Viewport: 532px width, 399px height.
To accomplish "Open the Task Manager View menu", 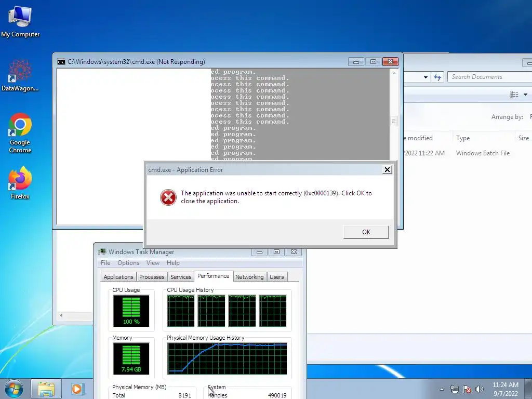I will point(153,263).
